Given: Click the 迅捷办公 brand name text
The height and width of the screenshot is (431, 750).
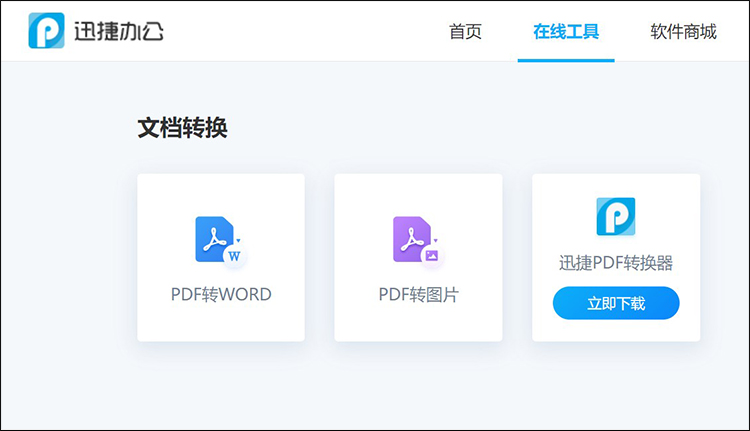Looking at the screenshot, I should pos(119,32).
